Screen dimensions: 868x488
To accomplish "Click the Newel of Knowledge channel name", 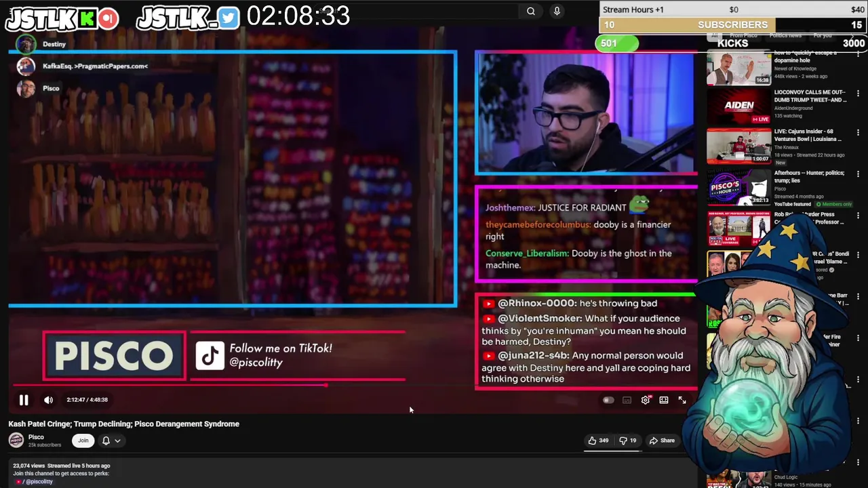I will tap(795, 68).
